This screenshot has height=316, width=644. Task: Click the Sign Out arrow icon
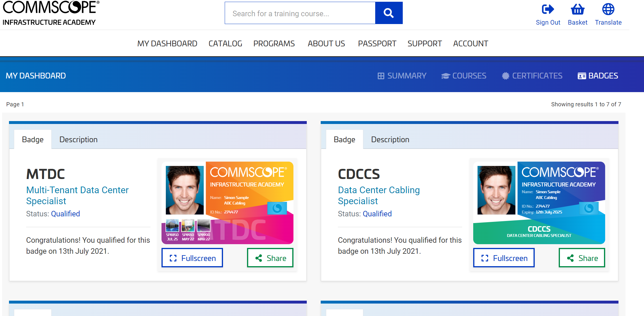coord(548,9)
